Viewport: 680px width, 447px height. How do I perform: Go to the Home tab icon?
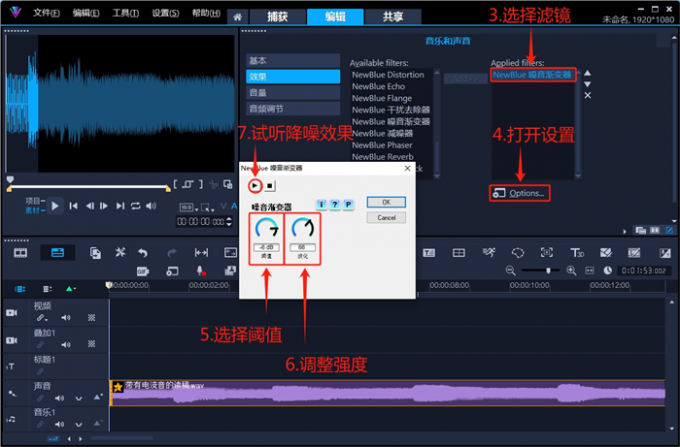[x=238, y=17]
